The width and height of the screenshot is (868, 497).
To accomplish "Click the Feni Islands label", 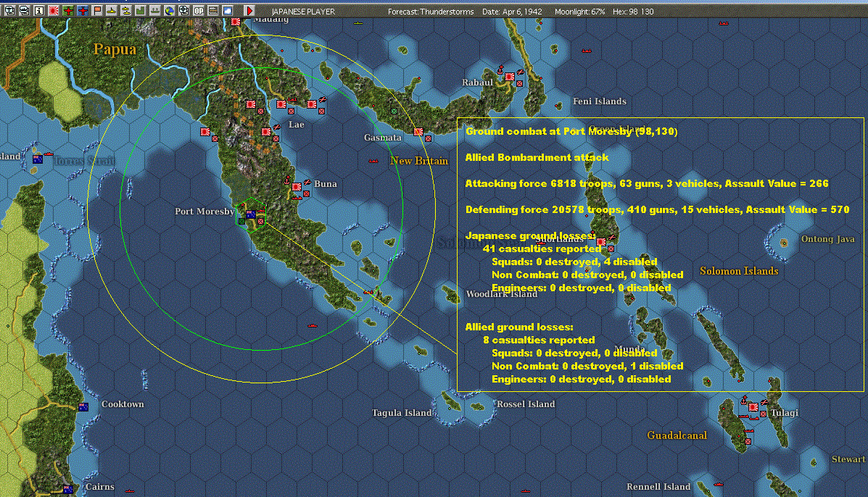I will pos(600,101).
